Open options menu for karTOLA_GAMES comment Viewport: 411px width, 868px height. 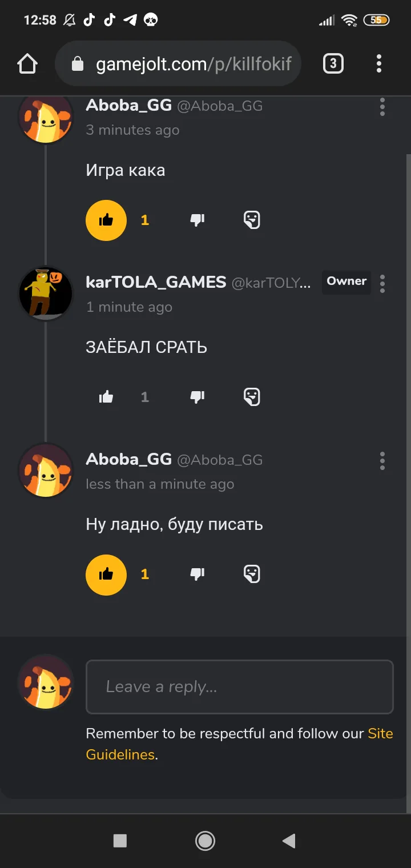pyautogui.click(x=382, y=283)
